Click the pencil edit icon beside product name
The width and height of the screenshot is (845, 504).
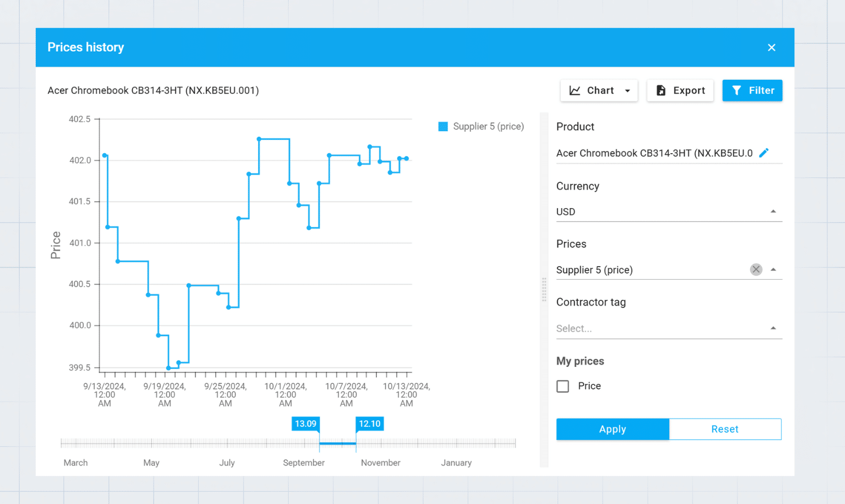click(763, 153)
